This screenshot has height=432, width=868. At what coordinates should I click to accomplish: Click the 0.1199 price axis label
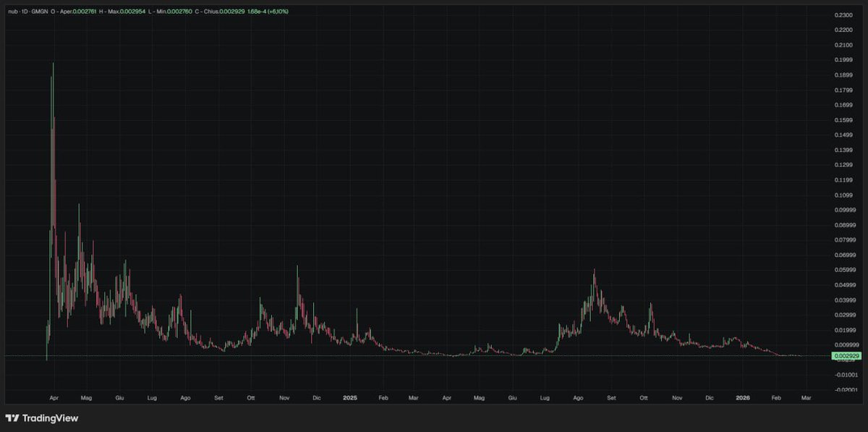(x=843, y=180)
